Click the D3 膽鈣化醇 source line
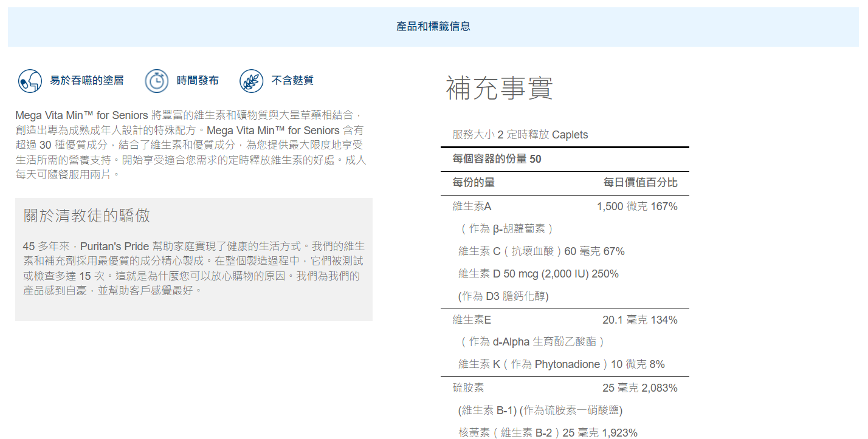The image size is (868, 439). (503, 296)
